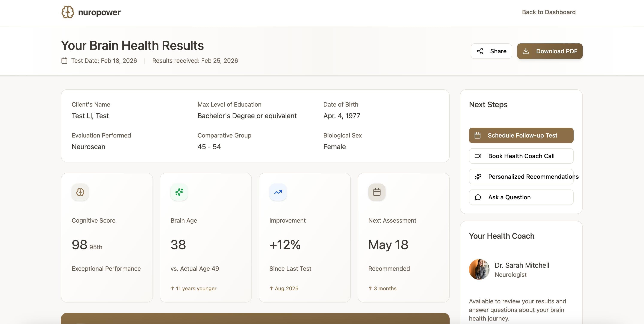Screen dimensions: 644x324
Task: Select Schedule Follow-up Test
Action: tap(521, 135)
